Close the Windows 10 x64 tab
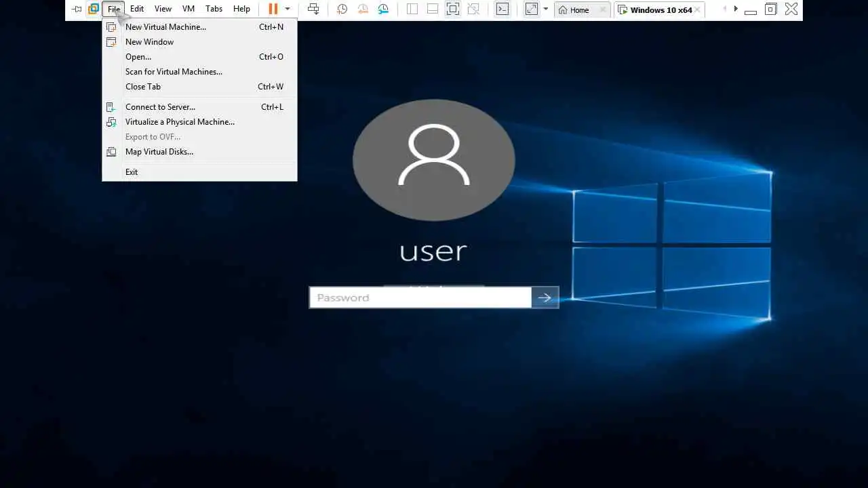 697,9
